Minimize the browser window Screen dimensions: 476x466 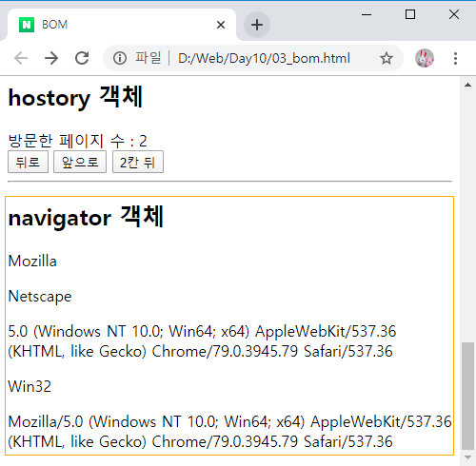point(367,14)
